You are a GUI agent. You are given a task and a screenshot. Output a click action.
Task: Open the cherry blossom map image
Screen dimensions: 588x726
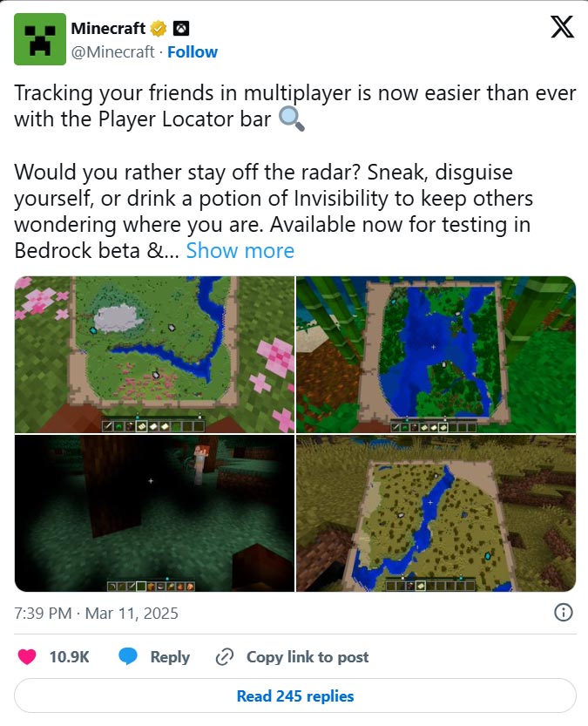(x=154, y=355)
